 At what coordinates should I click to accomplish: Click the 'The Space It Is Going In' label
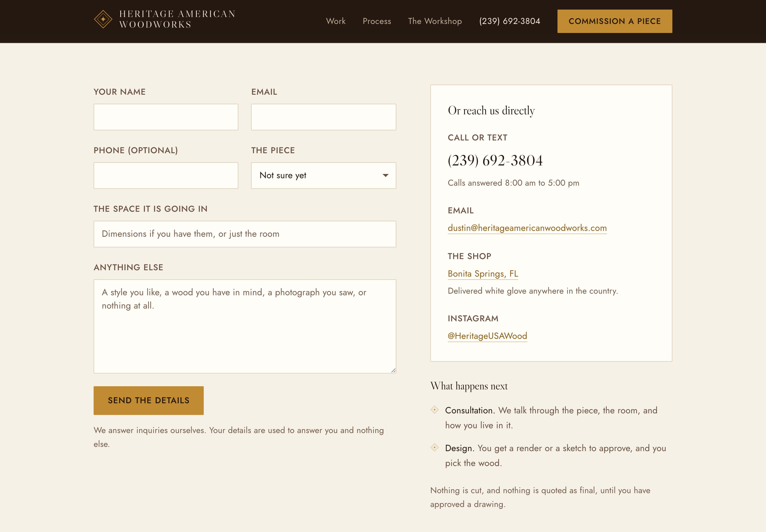point(151,209)
